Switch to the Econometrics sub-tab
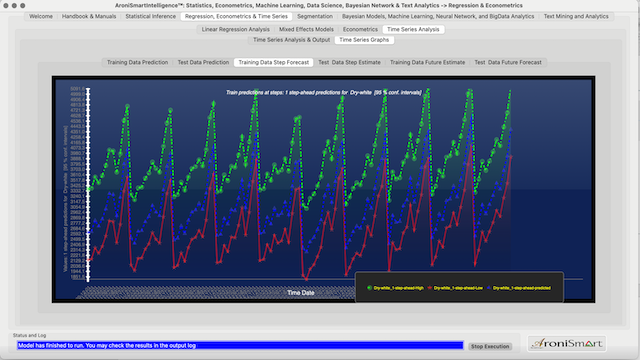640x360 pixels. pos(360,29)
